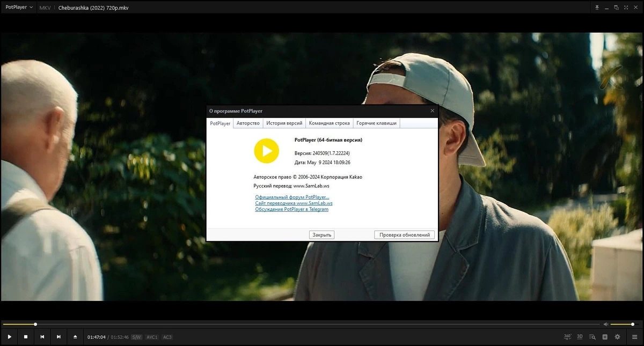Click the AVC1 video codec label
This screenshot has width=644, height=346.
click(x=152, y=337)
